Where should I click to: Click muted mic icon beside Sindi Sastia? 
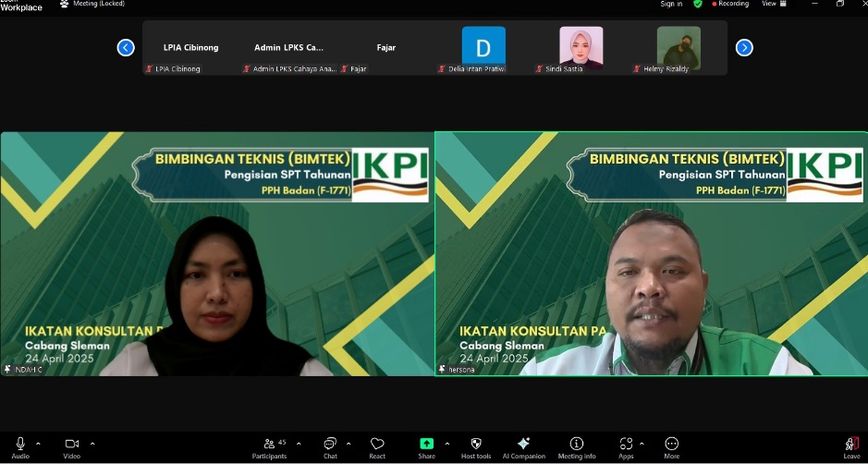[x=539, y=69]
